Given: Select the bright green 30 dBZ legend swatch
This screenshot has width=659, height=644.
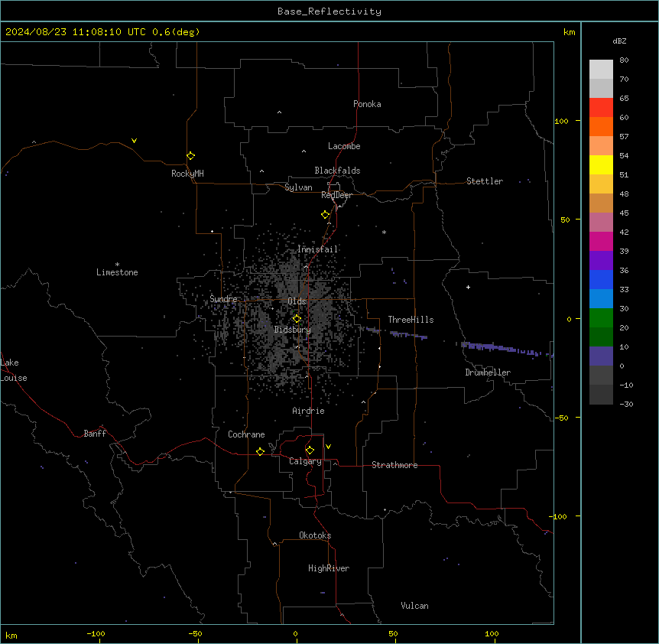Looking at the screenshot, I should point(601,318).
